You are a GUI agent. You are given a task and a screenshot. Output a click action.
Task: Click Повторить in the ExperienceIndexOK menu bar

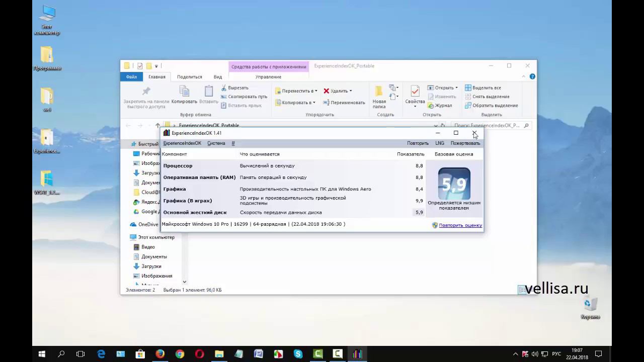point(418,143)
